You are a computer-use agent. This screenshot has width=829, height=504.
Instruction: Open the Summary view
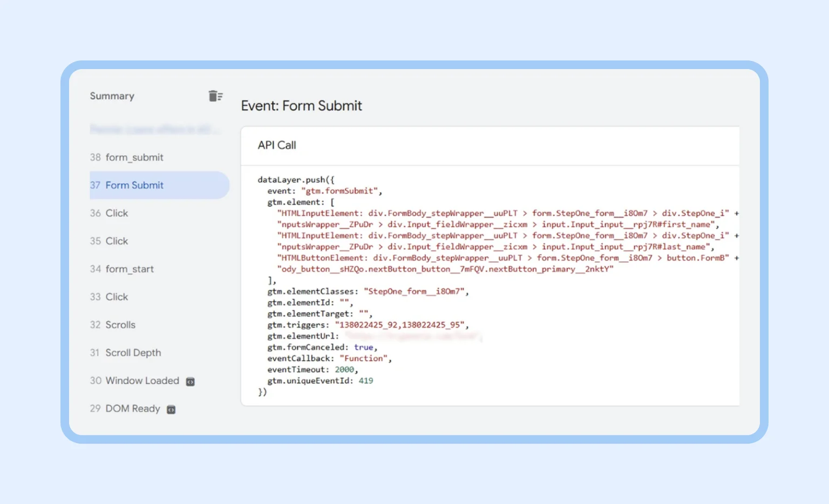(x=112, y=96)
